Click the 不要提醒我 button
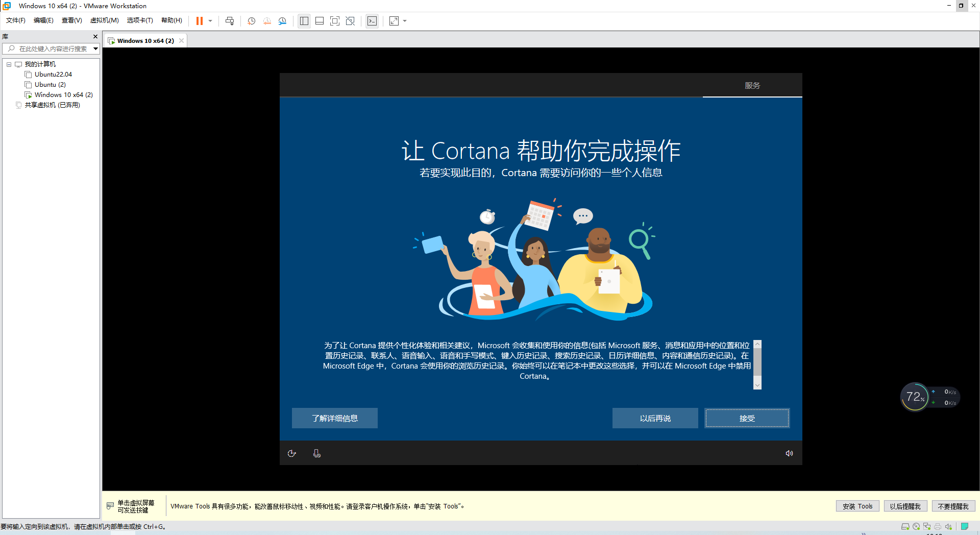Image resolution: width=980 pixels, height=535 pixels. (953, 506)
